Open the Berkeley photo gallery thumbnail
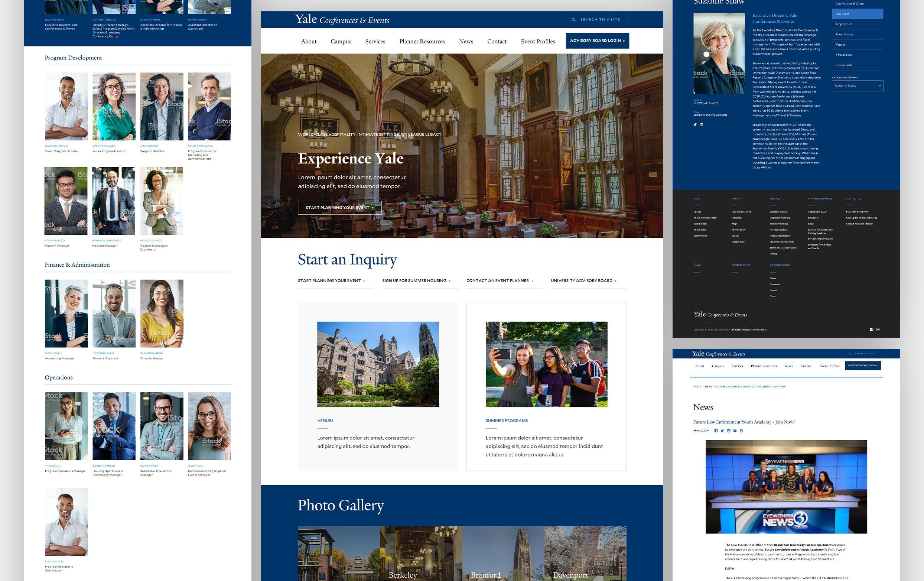The image size is (924, 581). tap(421, 554)
